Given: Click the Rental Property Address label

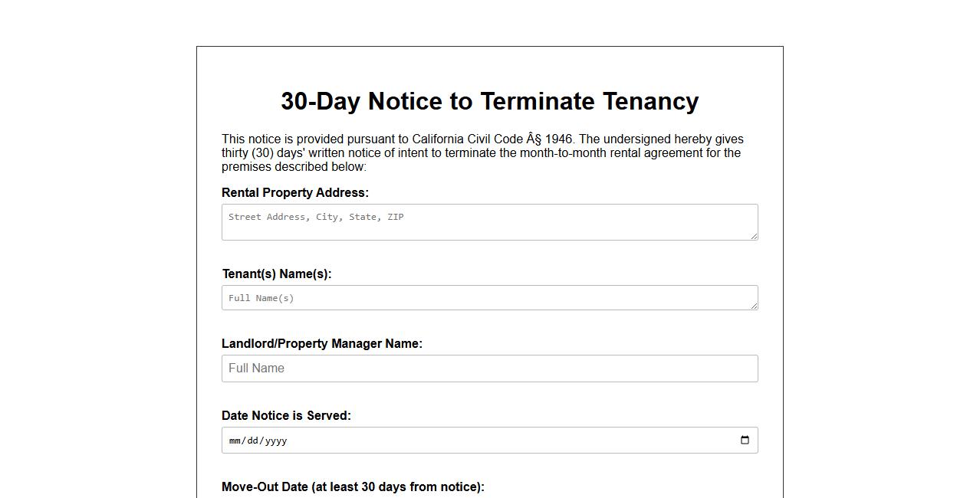Looking at the screenshot, I should pyautogui.click(x=295, y=192).
